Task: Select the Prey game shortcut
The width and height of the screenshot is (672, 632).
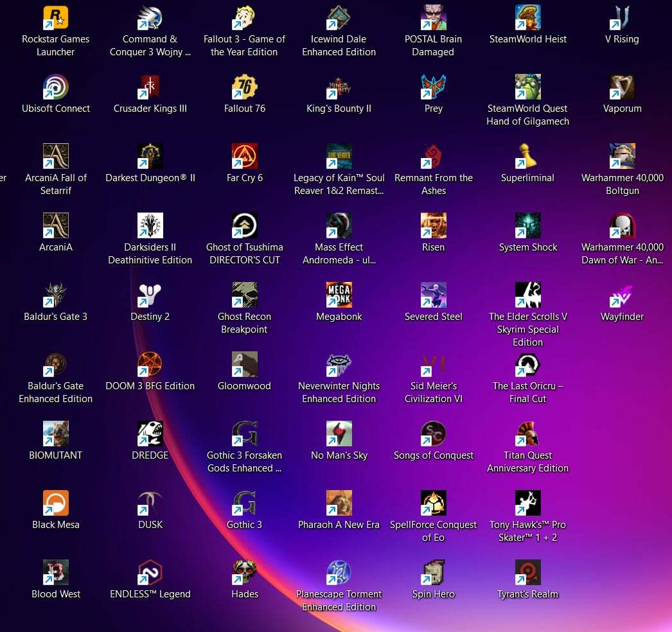Action: [434, 87]
